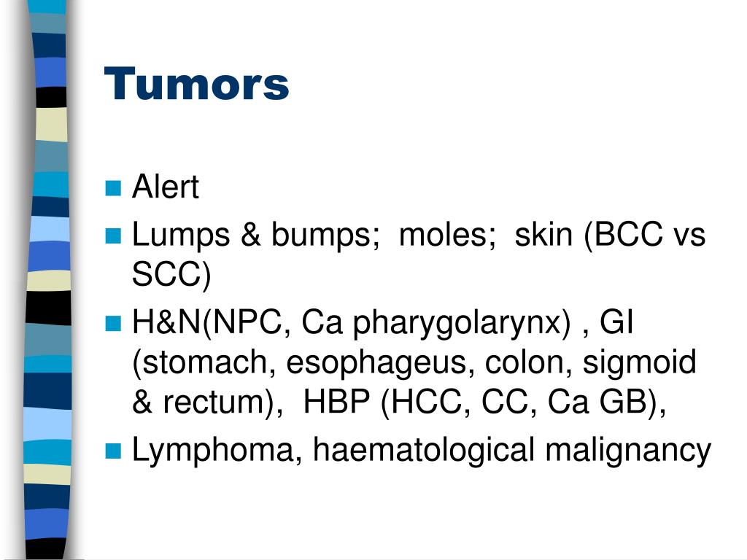This screenshot has height=560, width=747.
Task: Click the word Alert
Action: tap(166, 186)
